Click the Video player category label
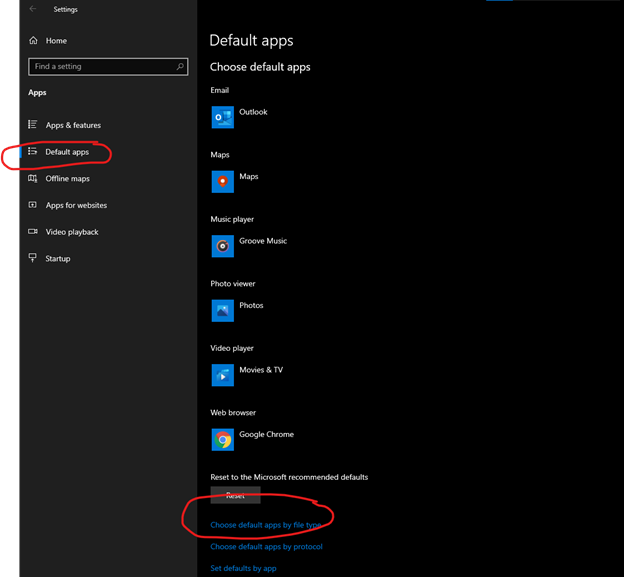The width and height of the screenshot is (624, 577). click(x=232, y=348)
